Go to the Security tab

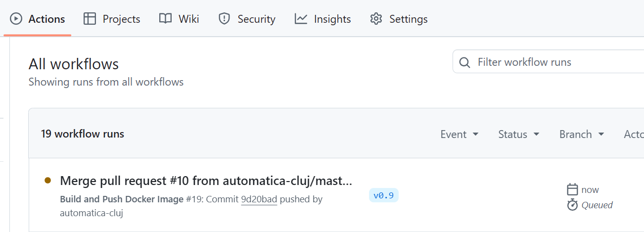pyautogui.click(x=247, y=19)
